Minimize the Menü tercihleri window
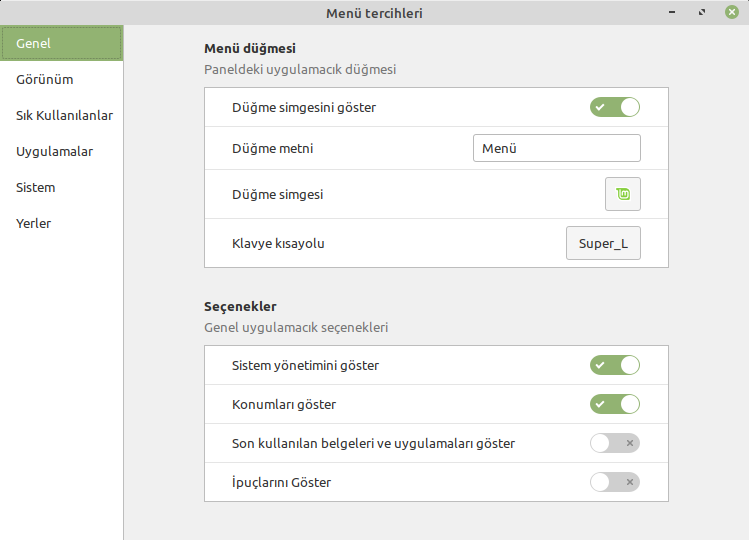This screenshot has width=749, height=540. pos(672,12)
